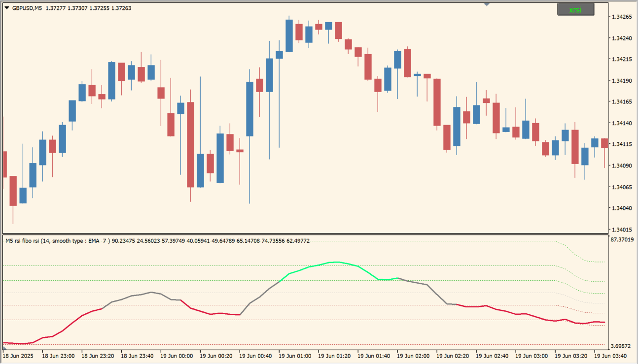The image size is (638, 364).
Task: Click the 19 Jun 01:20 time label
Action: tap(334, 355)
